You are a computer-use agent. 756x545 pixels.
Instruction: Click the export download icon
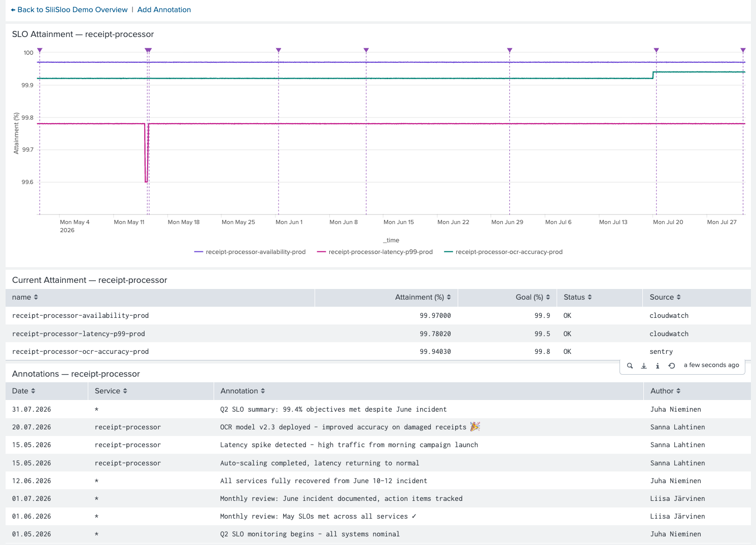click(644, 366)
